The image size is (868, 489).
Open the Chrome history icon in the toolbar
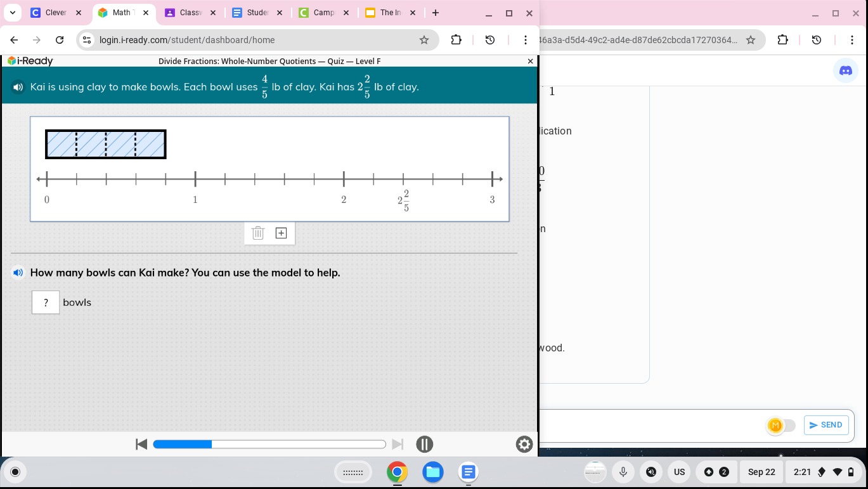tap(489, 40)
